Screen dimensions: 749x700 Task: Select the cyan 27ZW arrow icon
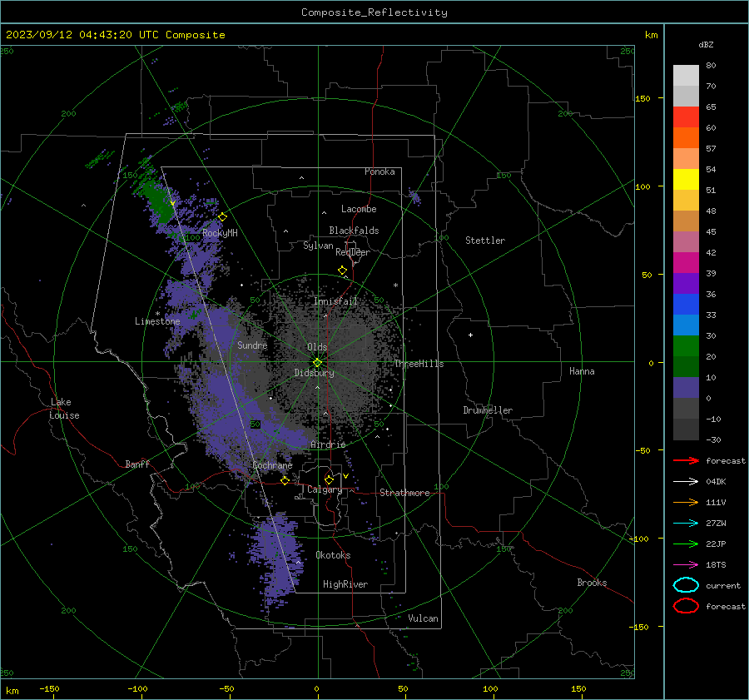click(x=686, y=524)
